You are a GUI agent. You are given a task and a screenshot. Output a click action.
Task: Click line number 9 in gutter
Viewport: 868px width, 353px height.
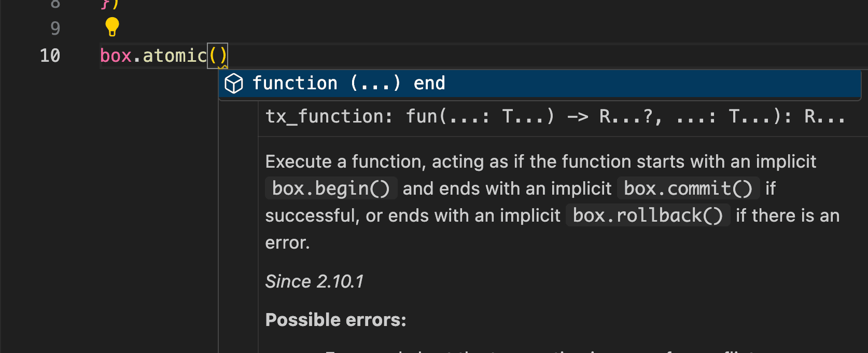click(x=55, y=28)
